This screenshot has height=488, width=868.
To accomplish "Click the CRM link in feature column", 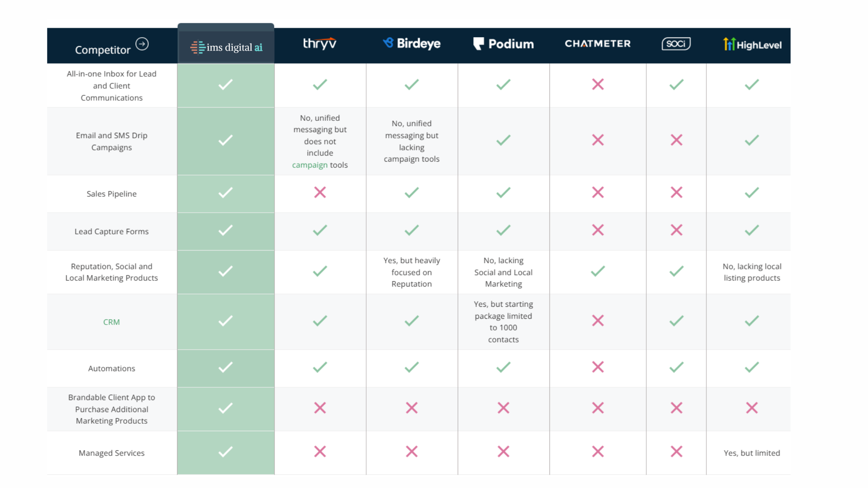I will click(111, 322).
